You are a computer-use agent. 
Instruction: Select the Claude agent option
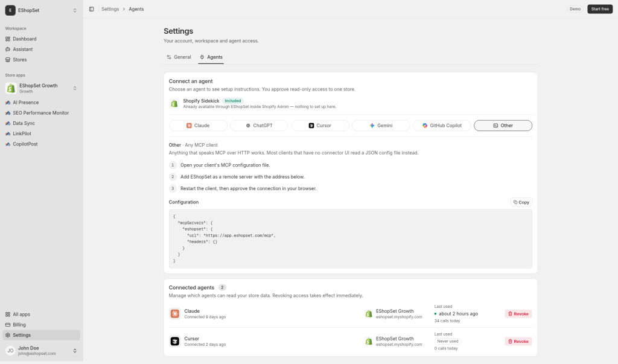[x=198, y=126]
